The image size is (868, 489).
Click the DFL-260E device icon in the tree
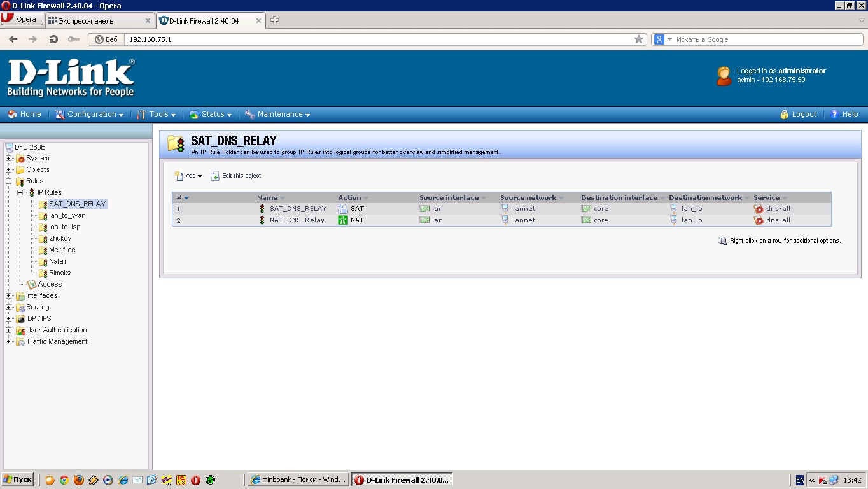tap(10, 147)
